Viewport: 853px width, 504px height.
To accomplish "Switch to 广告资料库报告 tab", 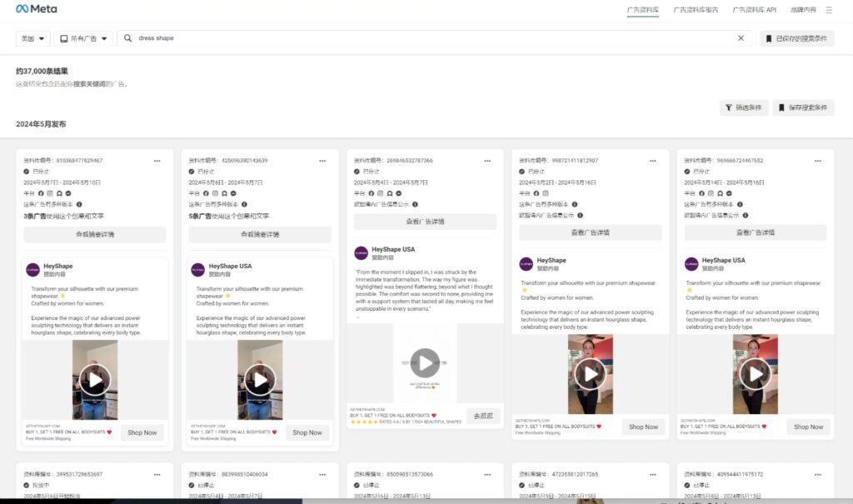I will coord(696,10).
